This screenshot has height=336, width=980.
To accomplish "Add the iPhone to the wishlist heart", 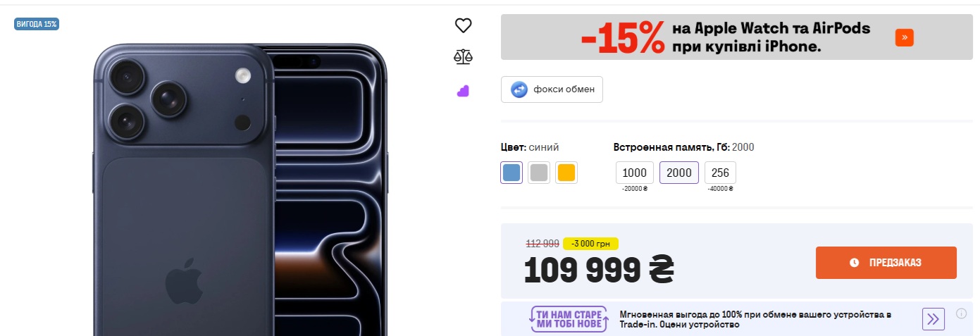I will coord(463,26).
